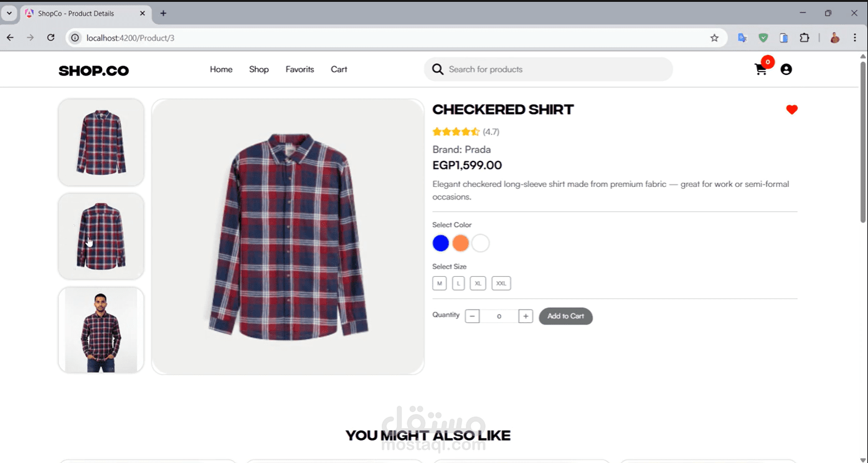Viewport: 868px width, 463px height.
Task: Select size M option
Action: (440, 284)
